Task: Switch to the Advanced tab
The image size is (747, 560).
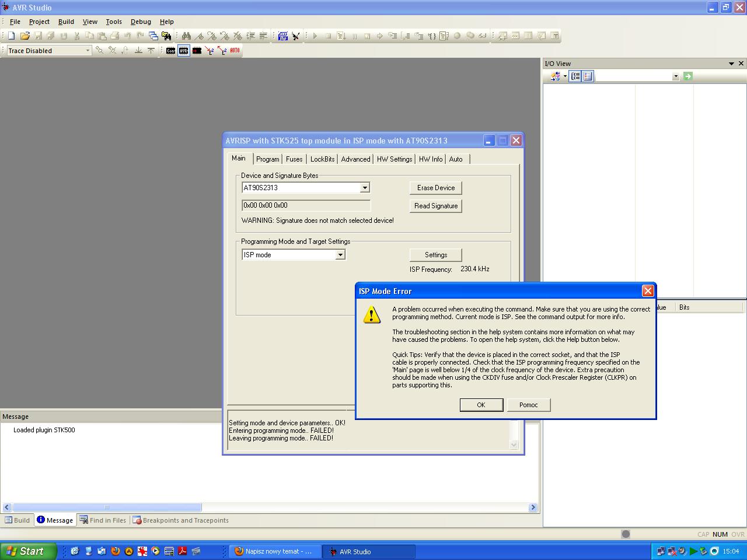Action: click(x=355, y=159)
